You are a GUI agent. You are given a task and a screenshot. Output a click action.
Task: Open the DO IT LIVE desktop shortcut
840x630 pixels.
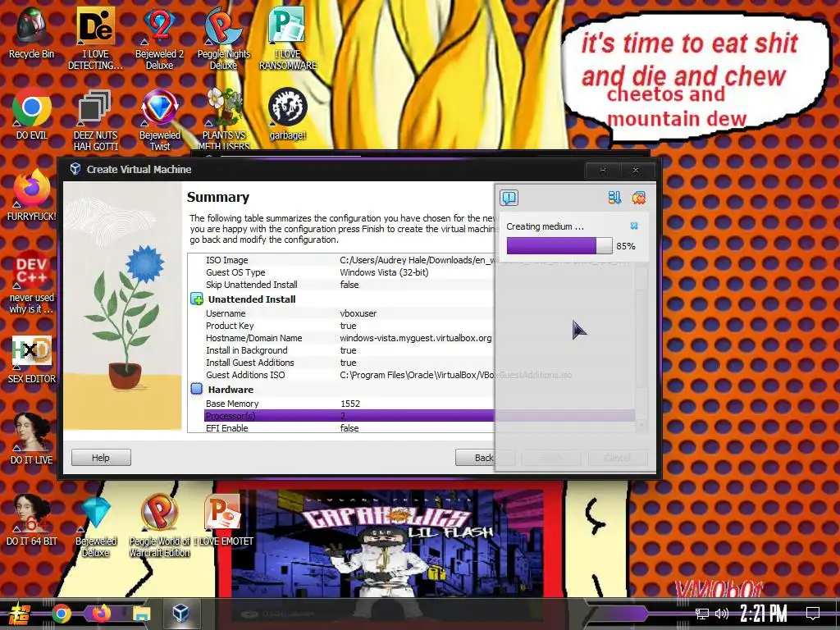click(32, 438)
